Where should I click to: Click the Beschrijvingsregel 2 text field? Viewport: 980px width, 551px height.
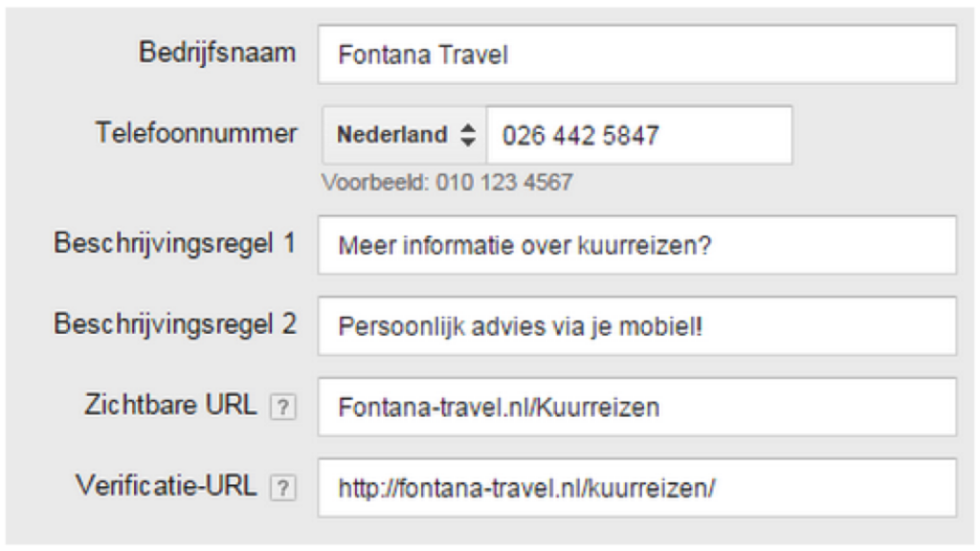[x=637, y=326]
